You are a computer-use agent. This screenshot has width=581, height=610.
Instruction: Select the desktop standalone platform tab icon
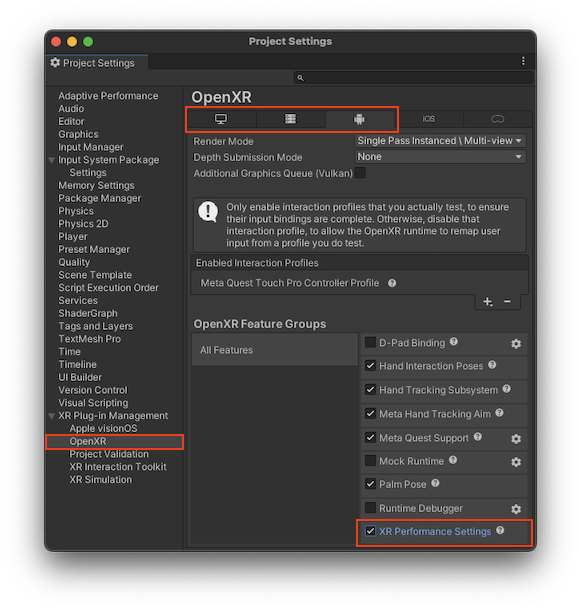(x=221, y=119)
